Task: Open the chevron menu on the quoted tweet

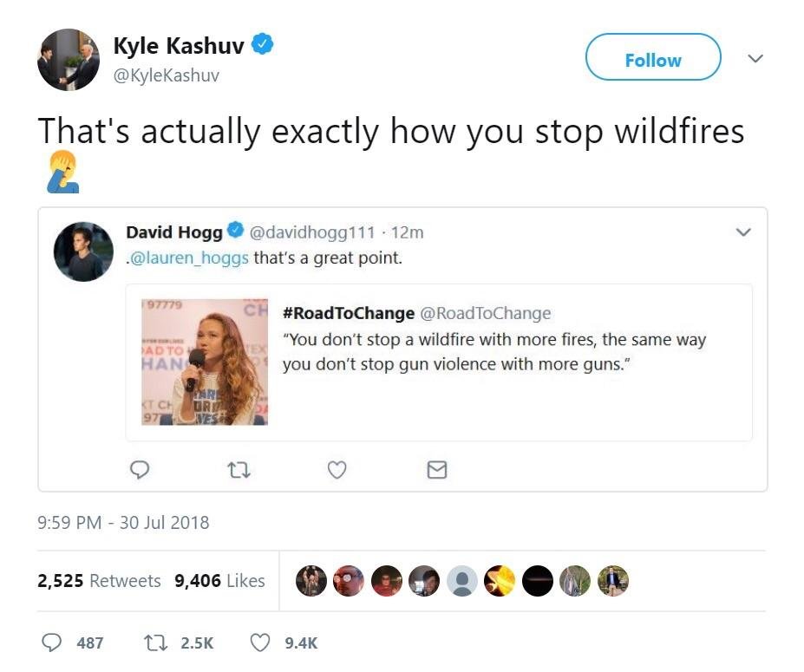Action: (742, 232)
